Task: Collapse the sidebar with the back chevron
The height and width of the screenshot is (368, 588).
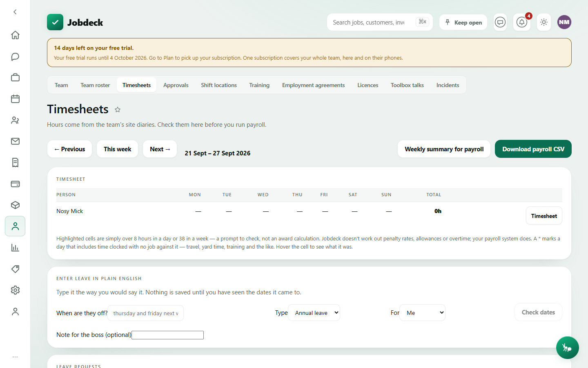Action: 15,12
